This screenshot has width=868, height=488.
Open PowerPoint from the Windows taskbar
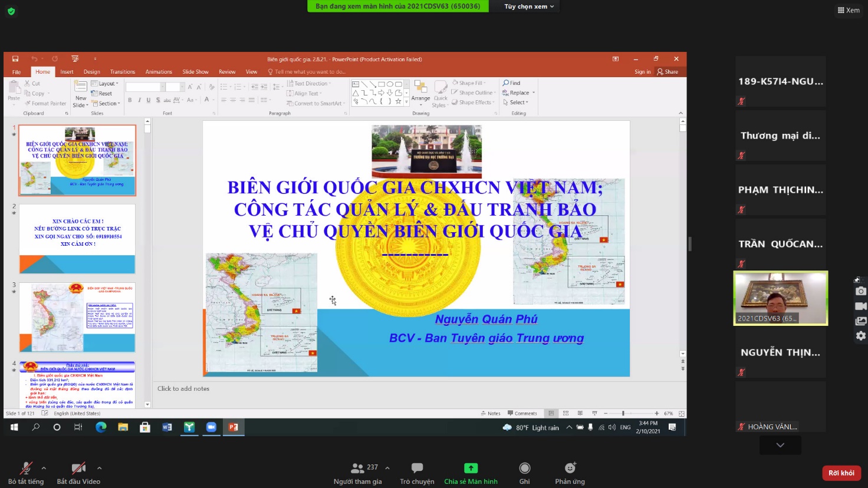[x=234, y=427]
